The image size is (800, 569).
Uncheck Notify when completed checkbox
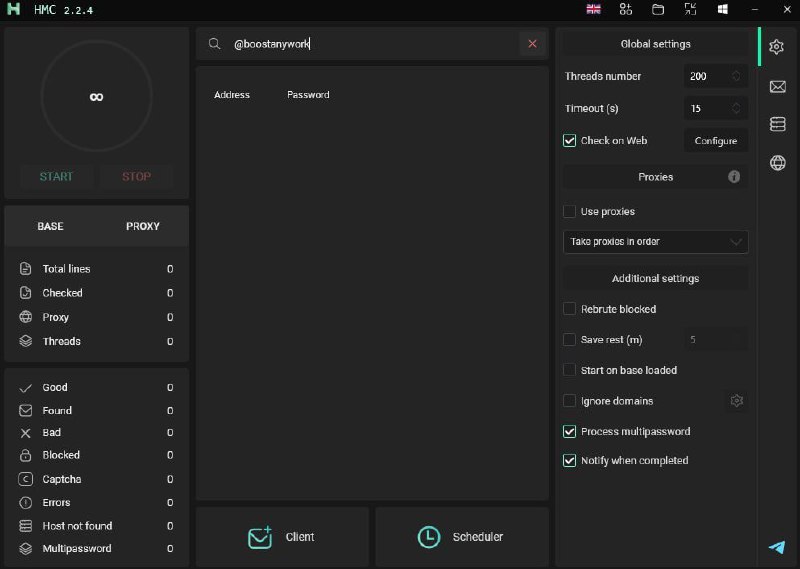pyautogui.click(x=569, y=460)
